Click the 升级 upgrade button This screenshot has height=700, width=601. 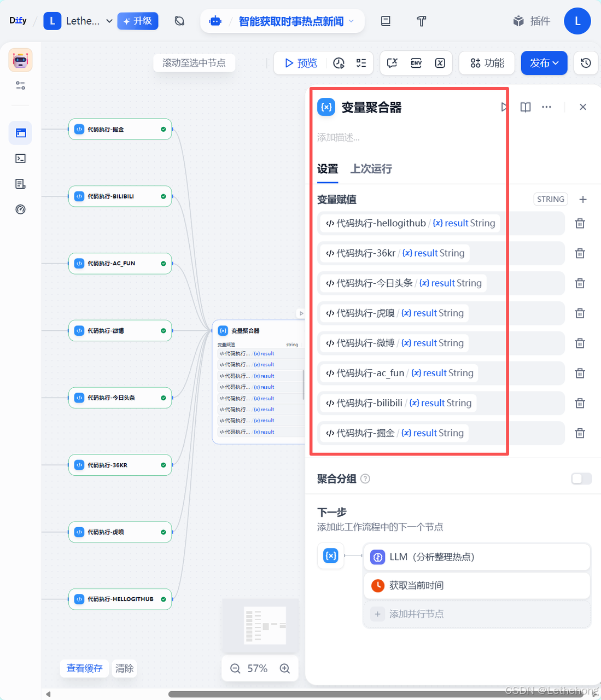pyautogui.click(x=137, y=21)
